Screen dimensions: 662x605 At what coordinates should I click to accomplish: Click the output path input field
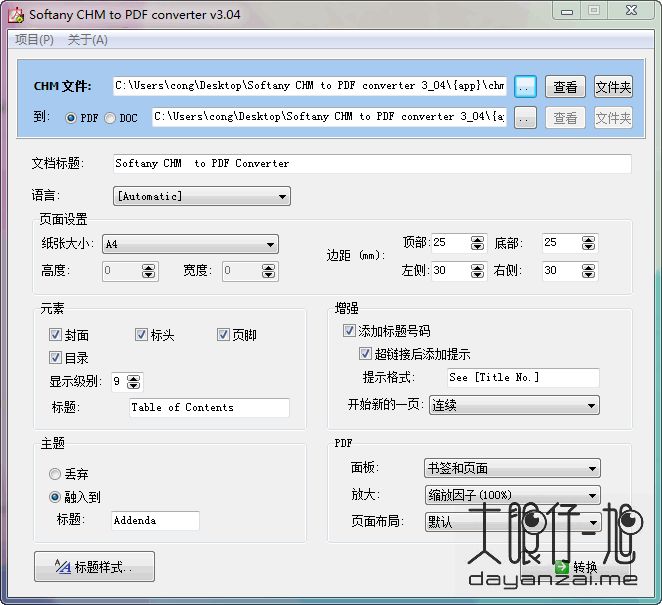coord(329,117)
